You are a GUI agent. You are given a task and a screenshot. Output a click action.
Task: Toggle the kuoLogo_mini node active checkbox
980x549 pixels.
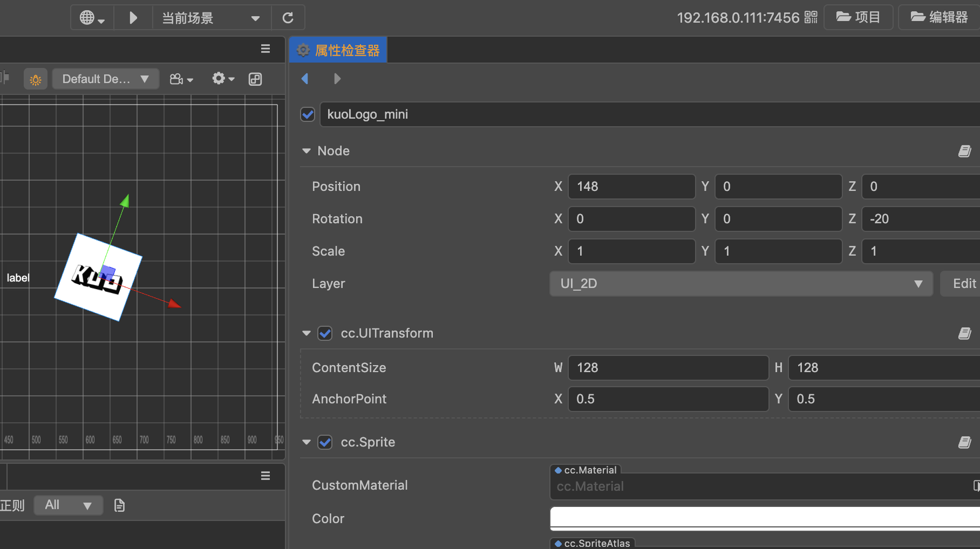308,114
